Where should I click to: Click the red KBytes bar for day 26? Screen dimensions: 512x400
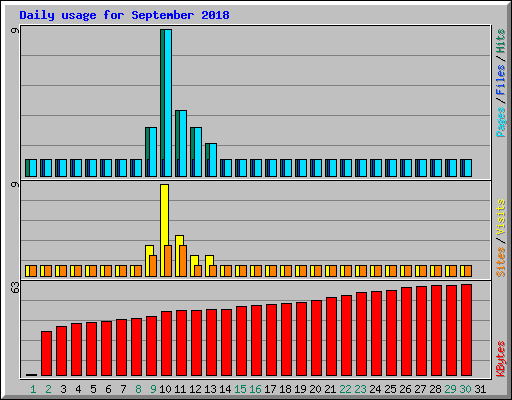coord(406,331)
